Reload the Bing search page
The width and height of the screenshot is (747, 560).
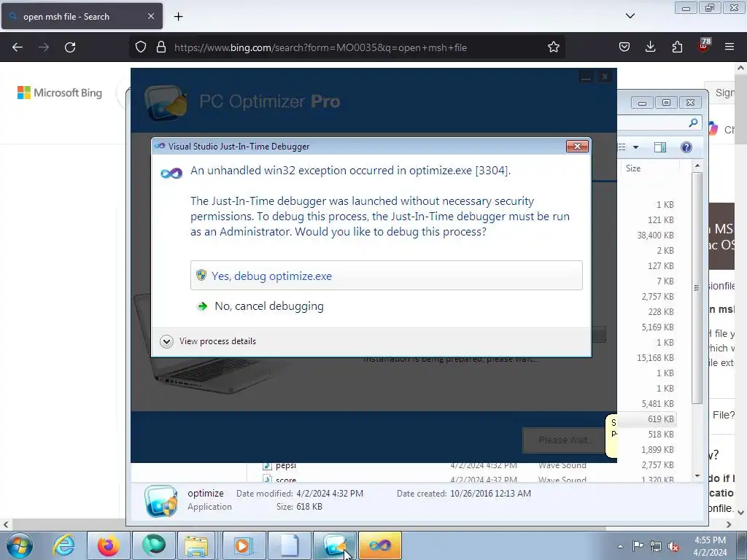[70, 47]
